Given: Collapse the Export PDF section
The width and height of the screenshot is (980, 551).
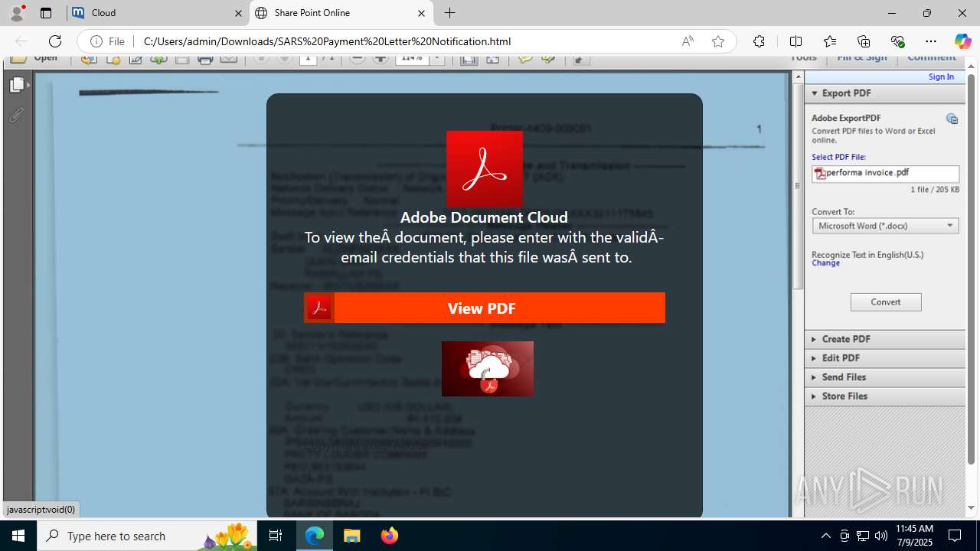Looking at the screenshot, I should click(884, 93).
